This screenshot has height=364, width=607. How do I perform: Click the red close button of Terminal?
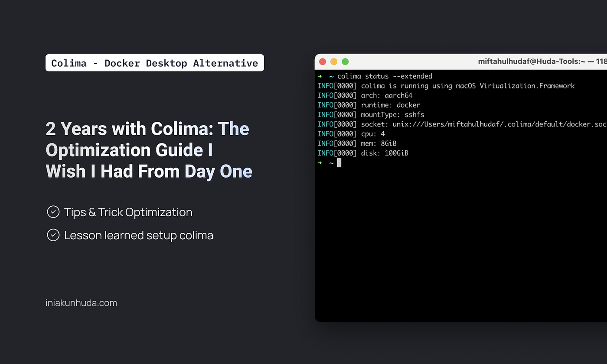tap(323, 62)
